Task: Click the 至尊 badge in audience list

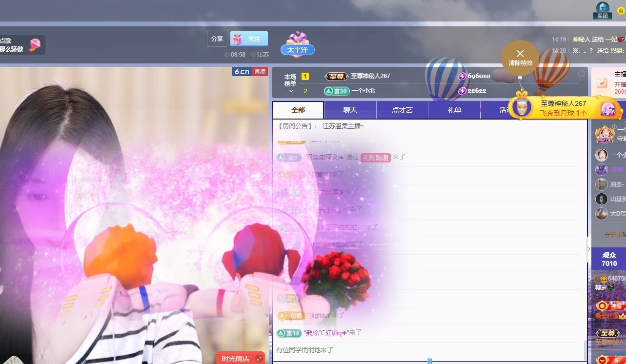Action: (x=608, y=333)
